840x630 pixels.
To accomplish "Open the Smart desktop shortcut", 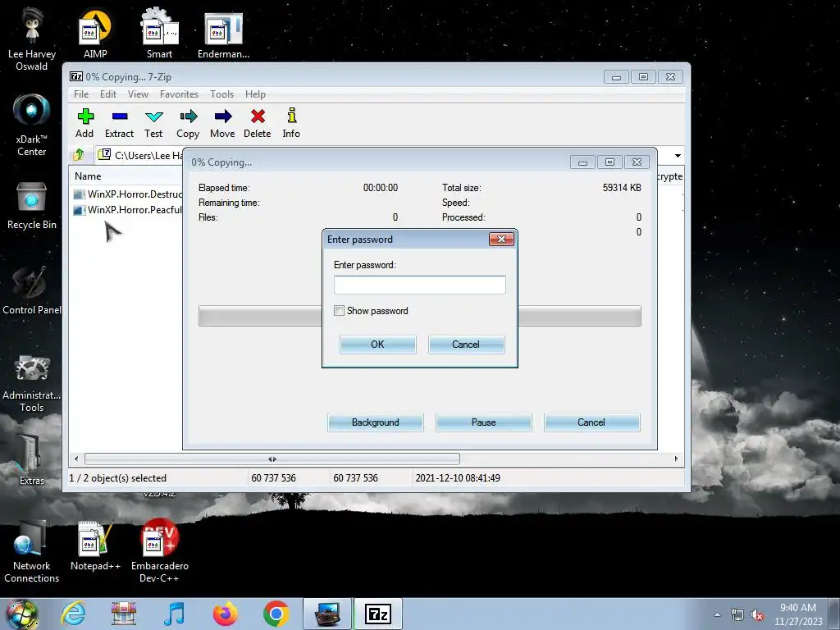I will (x=159, y=33).
